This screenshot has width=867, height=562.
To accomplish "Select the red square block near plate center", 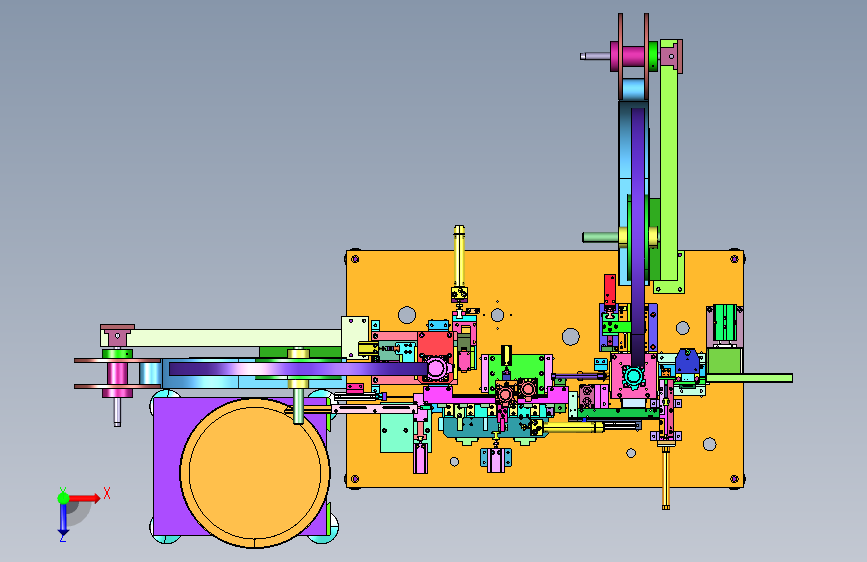I will click(x=435, y=345).
